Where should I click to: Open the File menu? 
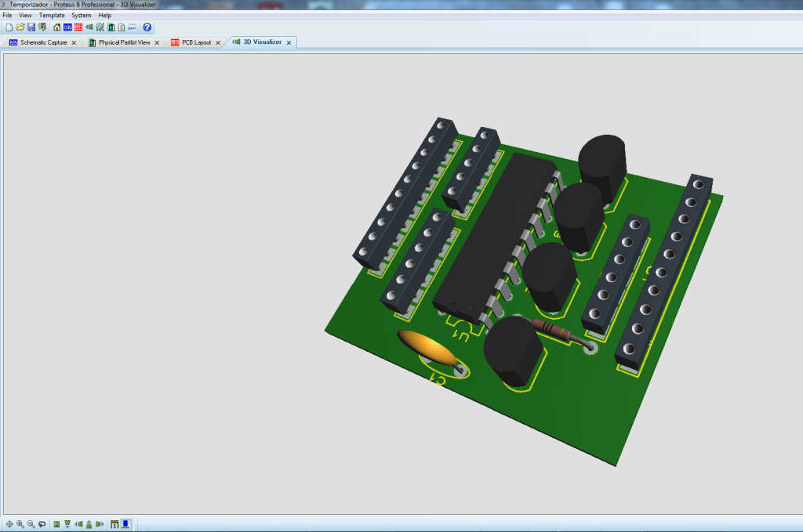coord(7,15)
